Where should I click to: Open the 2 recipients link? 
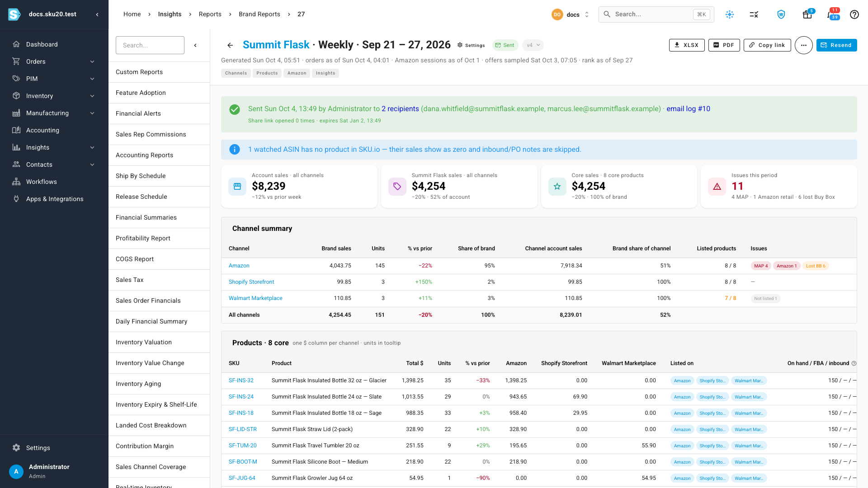400,109
